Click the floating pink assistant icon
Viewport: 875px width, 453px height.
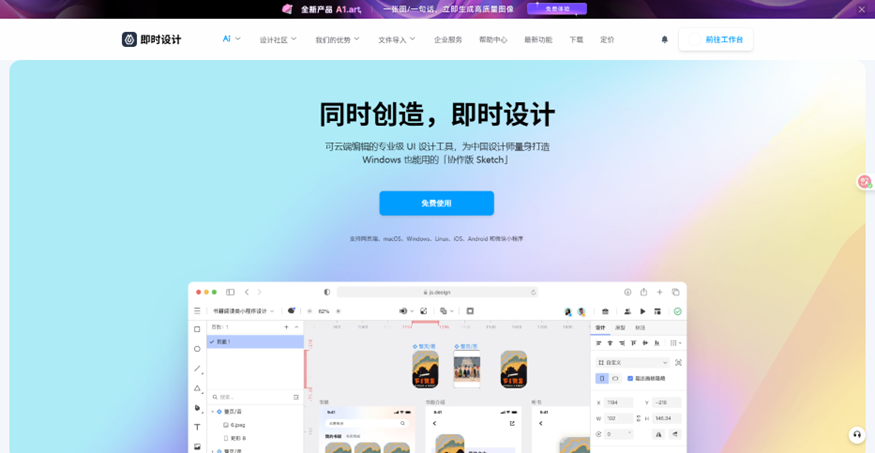click(865, 181)
